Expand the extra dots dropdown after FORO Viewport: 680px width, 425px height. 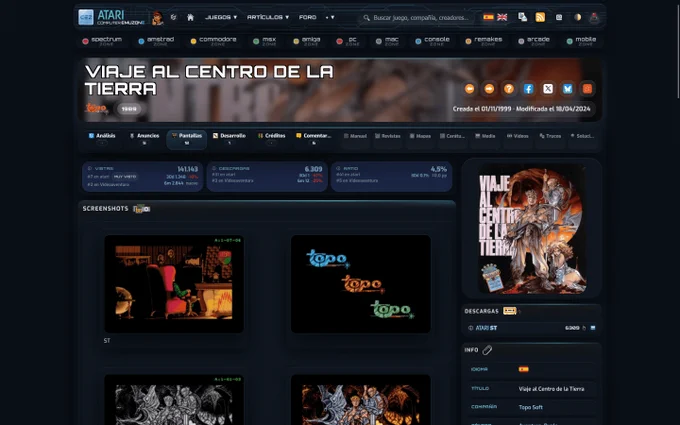pyautogui.click(x=330, y=17)
